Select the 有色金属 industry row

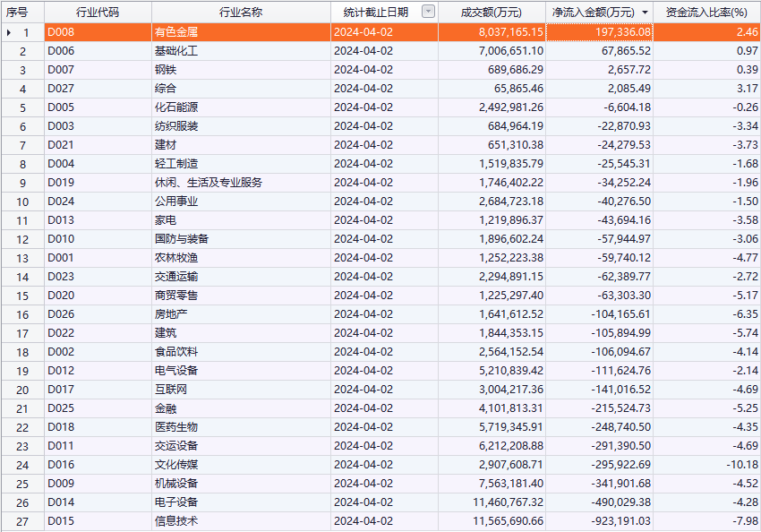click(176, 32)
